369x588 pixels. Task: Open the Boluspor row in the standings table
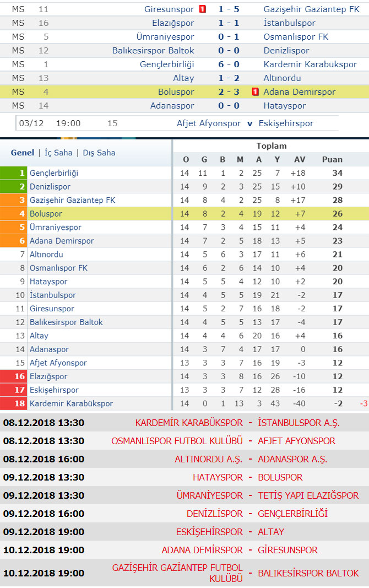pos(184,214)
